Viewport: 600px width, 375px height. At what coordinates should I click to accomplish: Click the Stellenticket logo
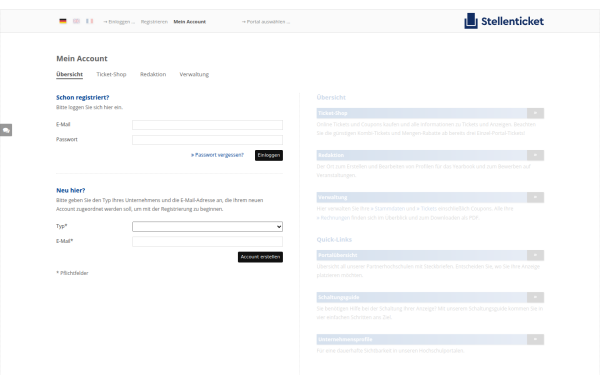[x=504, y=21]
